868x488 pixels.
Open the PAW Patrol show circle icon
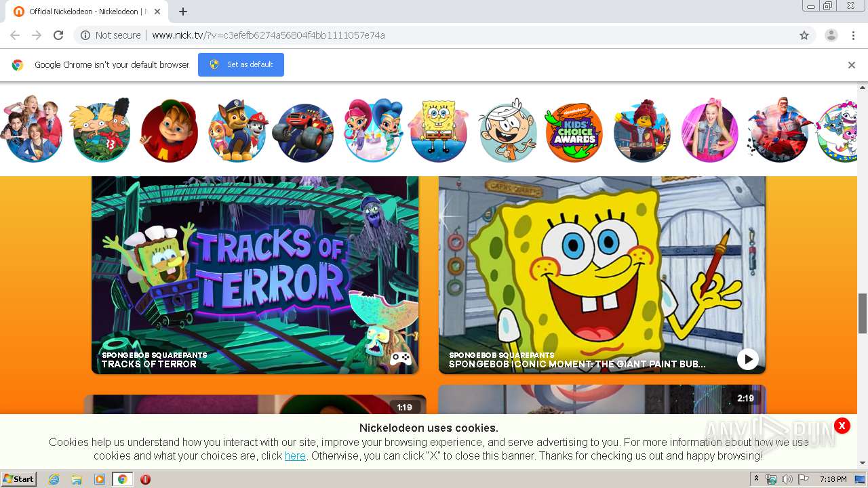pos(237,131)
